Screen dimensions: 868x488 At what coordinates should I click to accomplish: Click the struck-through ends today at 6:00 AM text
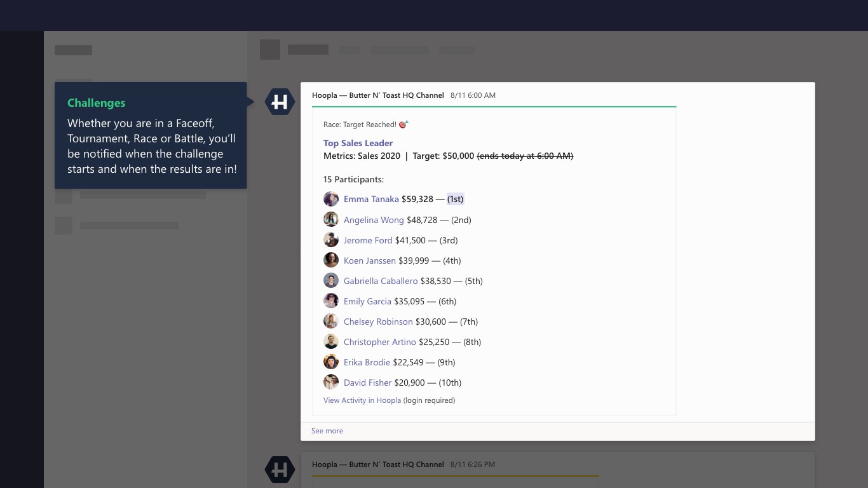pos(525,156)
